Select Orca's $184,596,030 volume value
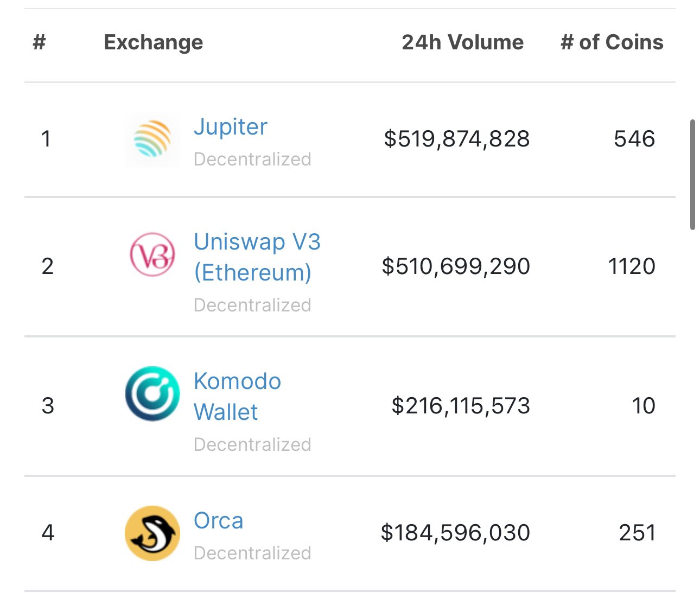This screenshot has width=700, height=593. [455, 533]
